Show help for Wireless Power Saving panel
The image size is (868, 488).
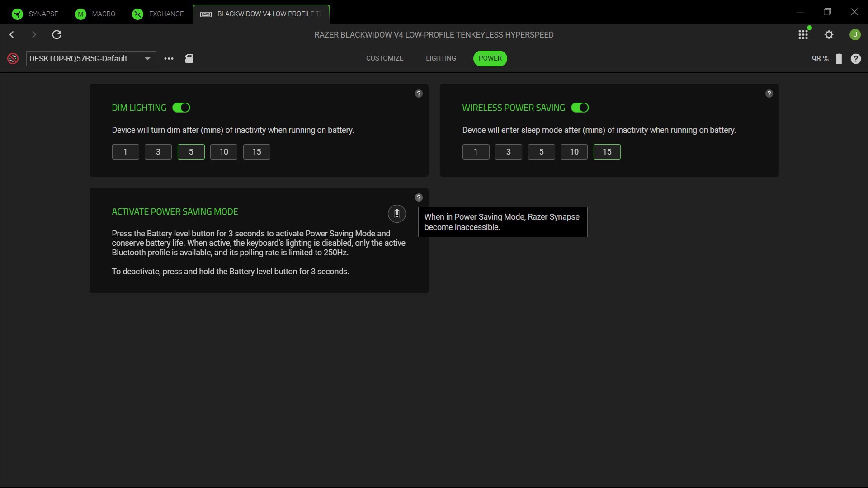coord(769,94)
